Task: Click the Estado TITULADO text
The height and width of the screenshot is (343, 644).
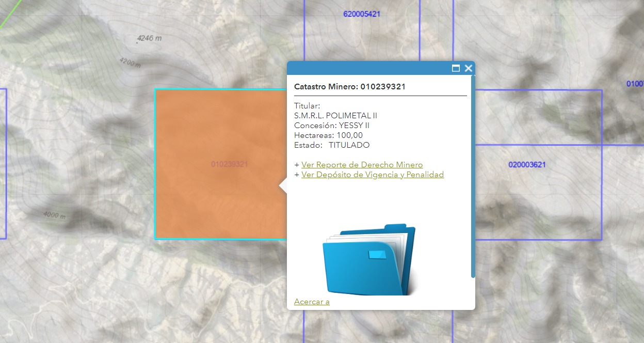Action: (332, 145)
